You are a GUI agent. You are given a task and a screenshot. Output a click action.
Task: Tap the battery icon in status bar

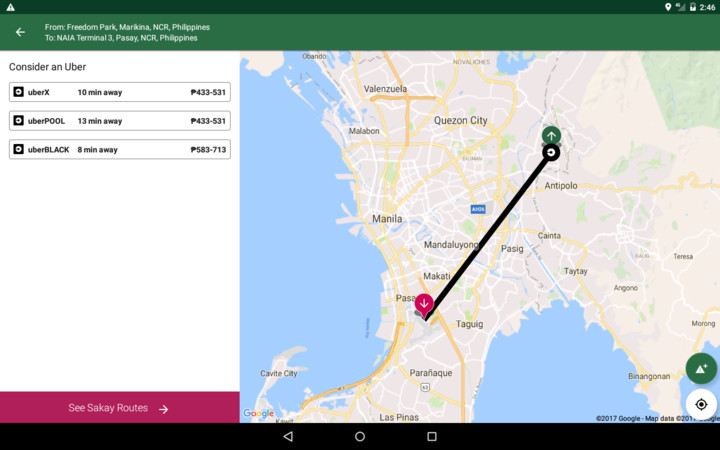pyautogui.click(x=692, y=7)
